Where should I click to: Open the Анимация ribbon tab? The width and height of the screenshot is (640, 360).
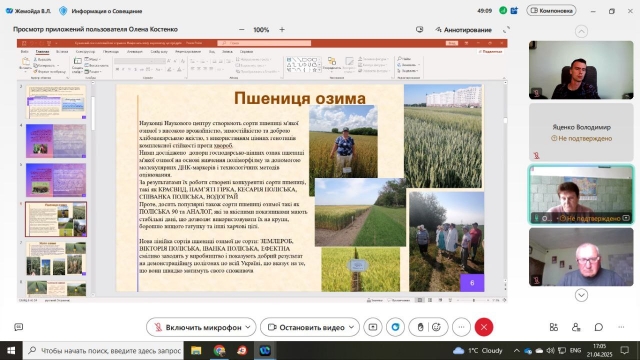135,52
